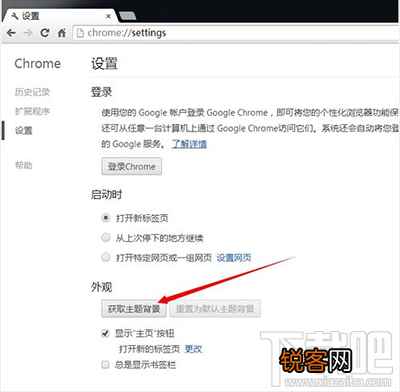Image resolution: width=400 pixels, height=392 pixels.
Task: Enable 总是显示书签栏 checkbox
Action: (105, 365)
